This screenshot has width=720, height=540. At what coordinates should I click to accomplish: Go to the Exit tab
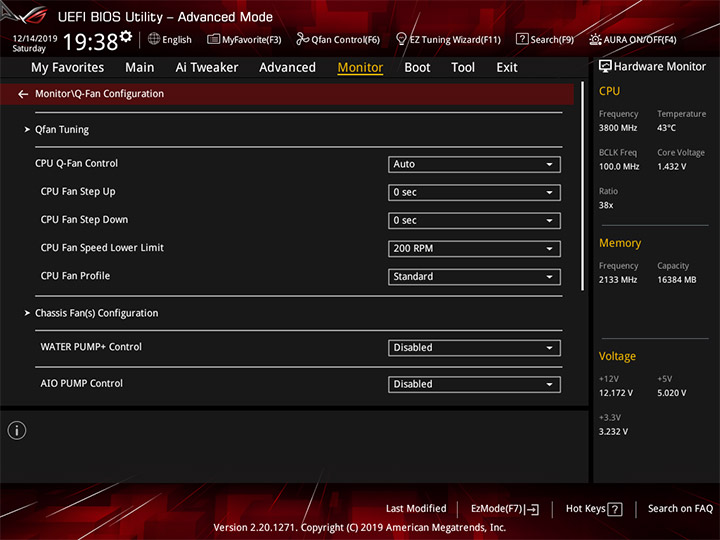pyautogui.click(x=507, y=68)
